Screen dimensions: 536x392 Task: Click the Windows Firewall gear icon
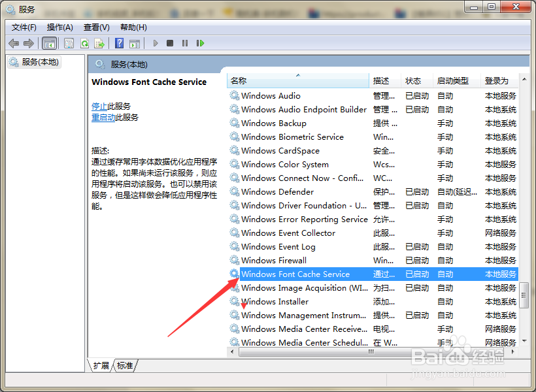point(235,261)
